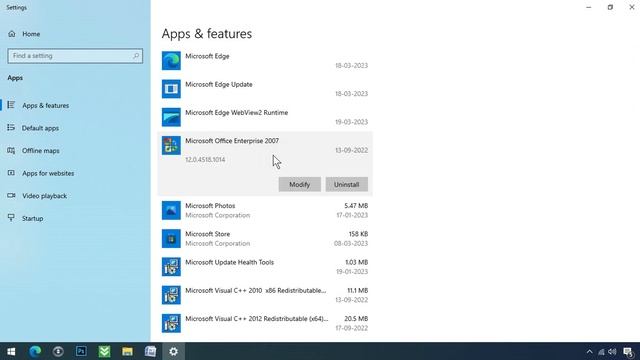Click the Video playback sidebar icon

tap(11, 196)
